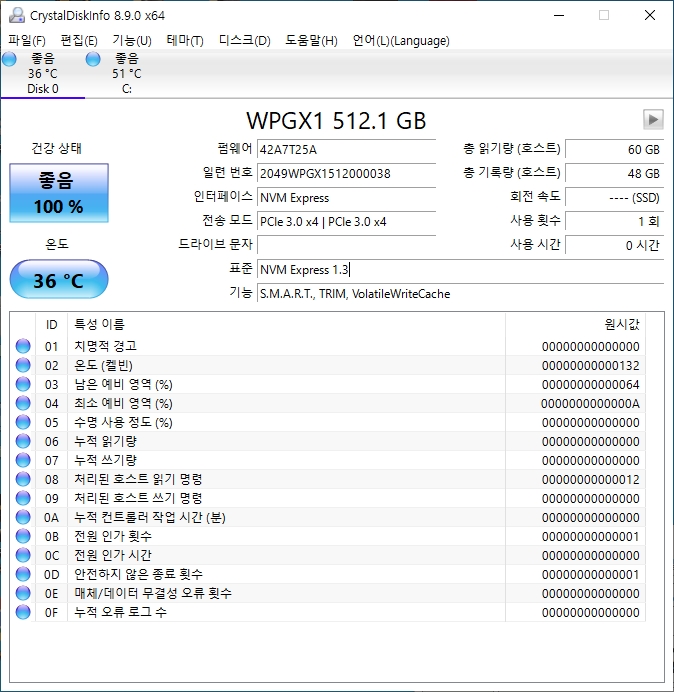Open the 테마(T) menu
This screenshot has height=692, width=674.
click(x=185, y=41)
